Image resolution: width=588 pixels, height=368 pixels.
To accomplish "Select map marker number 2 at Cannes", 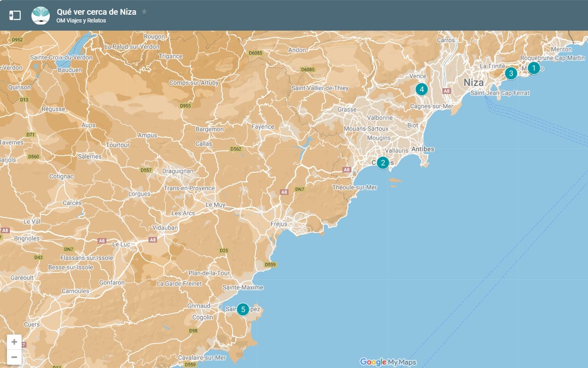I will pyautogui.click(x=383, y=163).
